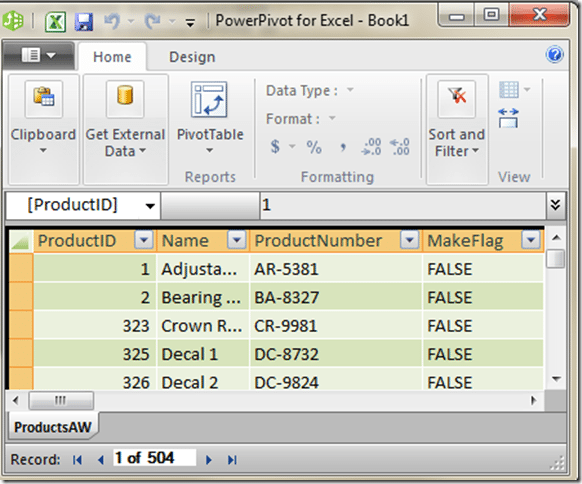Go to the first record button
This screenshot has height=484, width=582.
coord(77,460)
